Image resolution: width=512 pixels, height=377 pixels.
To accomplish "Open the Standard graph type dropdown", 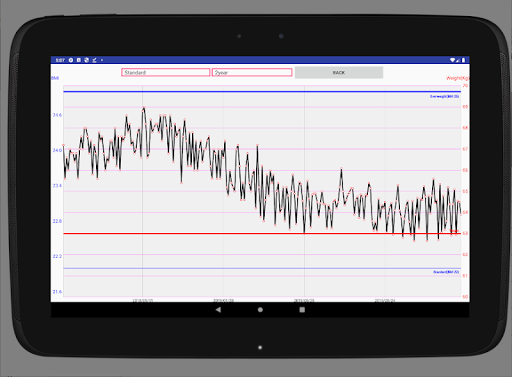I will tap(166, 72).
